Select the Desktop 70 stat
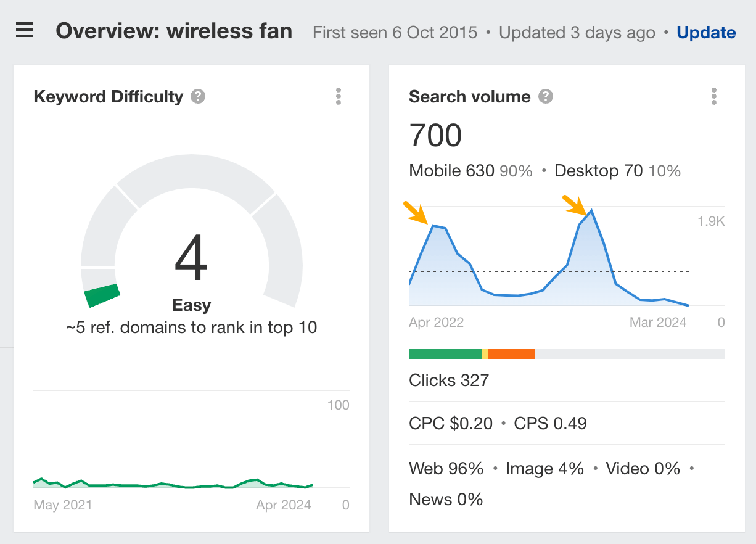The width and height of the screenshot is (756, 544). [x=598, y=171]
